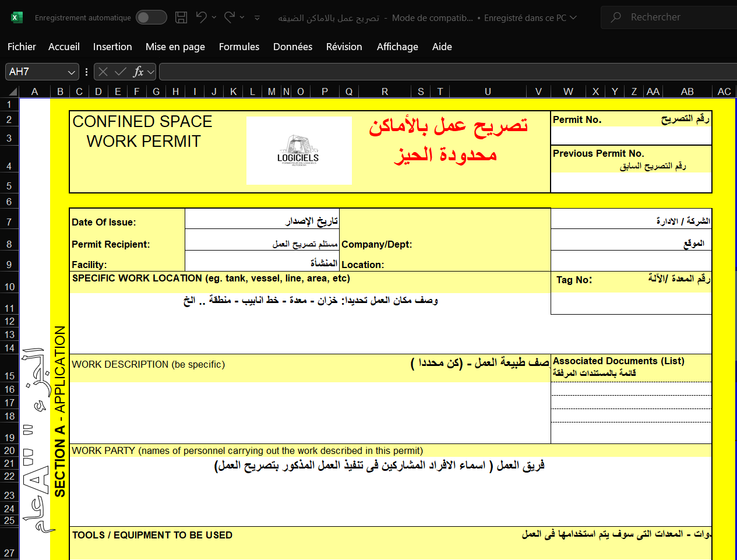Click the Insert Function fx icon
The width and height of the screenshot is (737, 560).
click(x=138, y=72)
